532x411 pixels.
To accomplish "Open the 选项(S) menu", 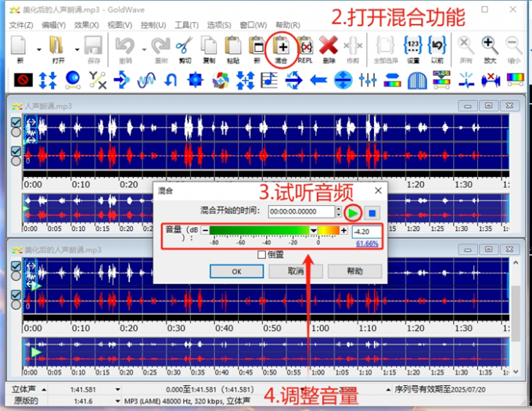I will 219,25.
